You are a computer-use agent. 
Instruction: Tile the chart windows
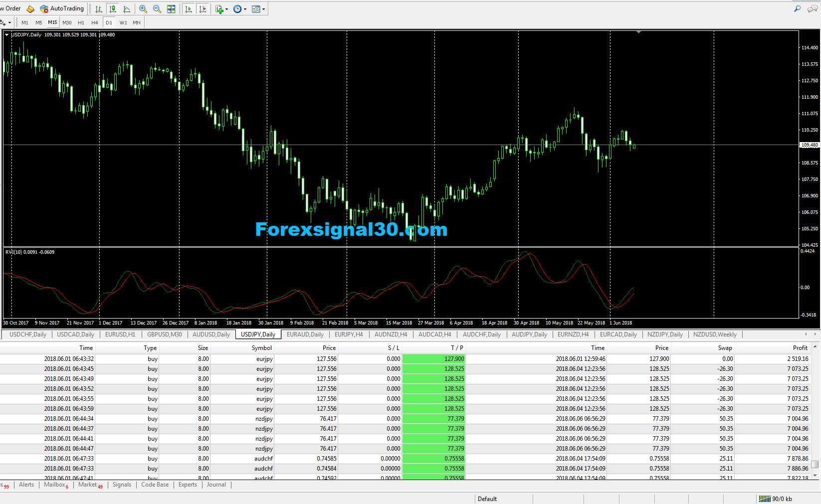click(x=171, y=8)
